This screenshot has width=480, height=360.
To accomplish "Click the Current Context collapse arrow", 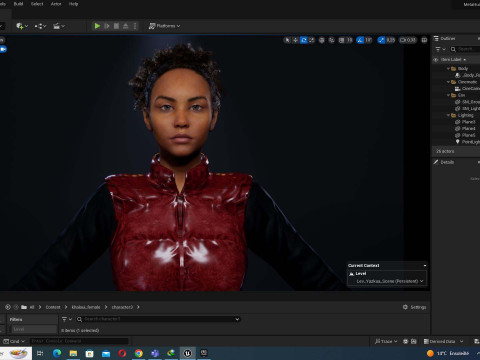I will pyautogui.click(x=425, y=266).
